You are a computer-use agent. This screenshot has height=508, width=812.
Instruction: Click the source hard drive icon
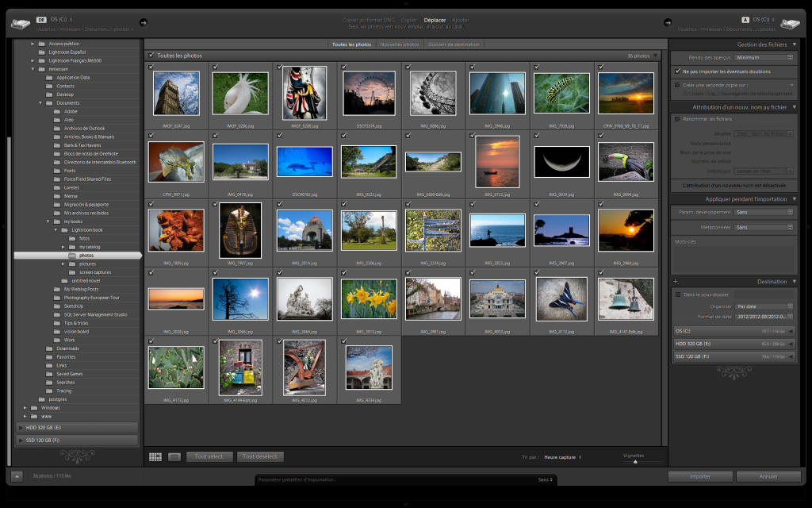tap(21, 23)
